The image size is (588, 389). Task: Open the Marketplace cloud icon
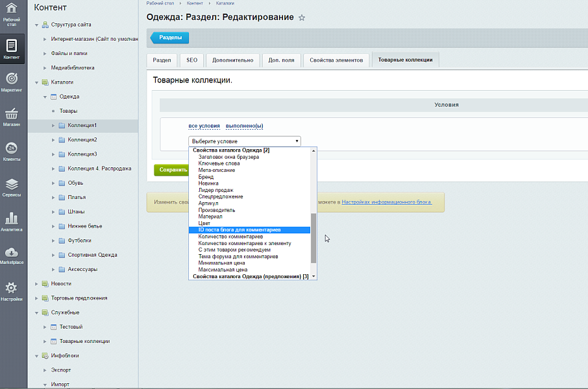click(11, 255)
